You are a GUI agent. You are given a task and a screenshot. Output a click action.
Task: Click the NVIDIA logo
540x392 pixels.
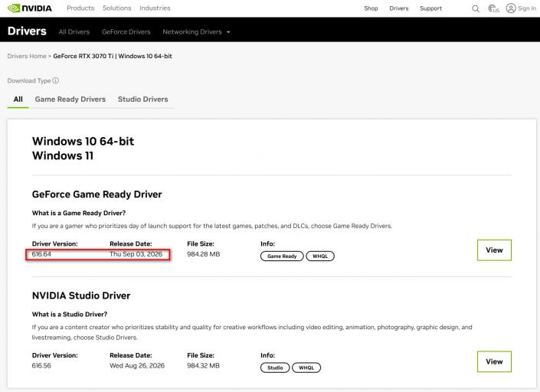(30, 8)
